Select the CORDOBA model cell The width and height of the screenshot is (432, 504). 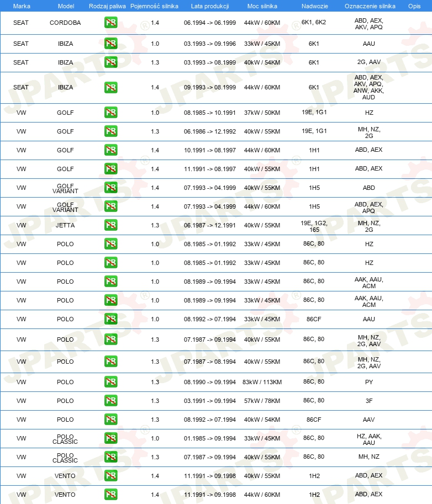point(65,23)
